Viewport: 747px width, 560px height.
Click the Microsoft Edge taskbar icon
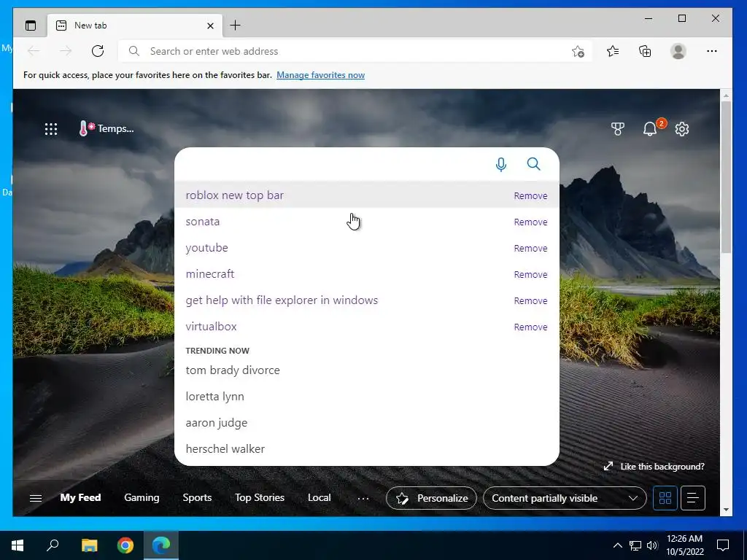[161, 545]
